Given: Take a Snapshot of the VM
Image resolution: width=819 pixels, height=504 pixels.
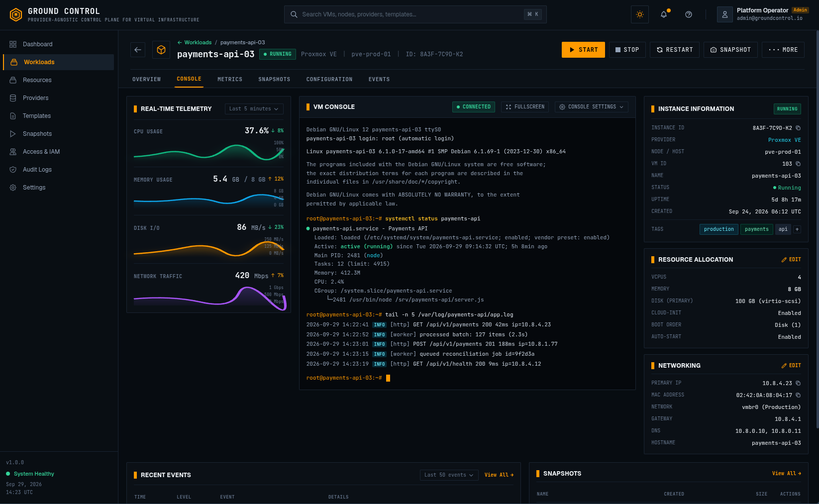Looking at the screenshot, I should tap(731, 50).
